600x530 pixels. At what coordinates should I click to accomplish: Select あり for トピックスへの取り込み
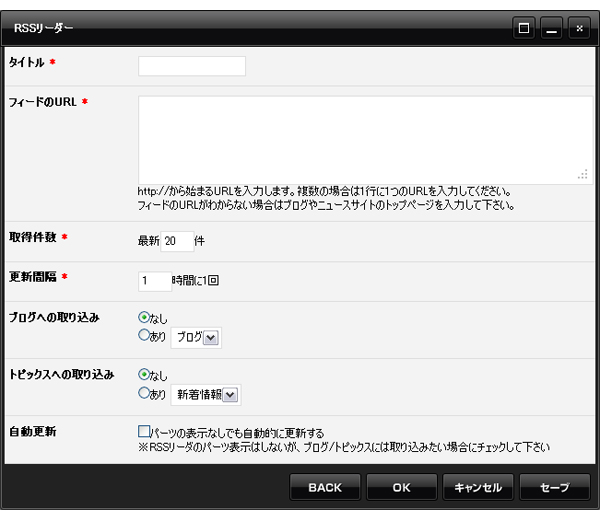(x=144, y=392)
